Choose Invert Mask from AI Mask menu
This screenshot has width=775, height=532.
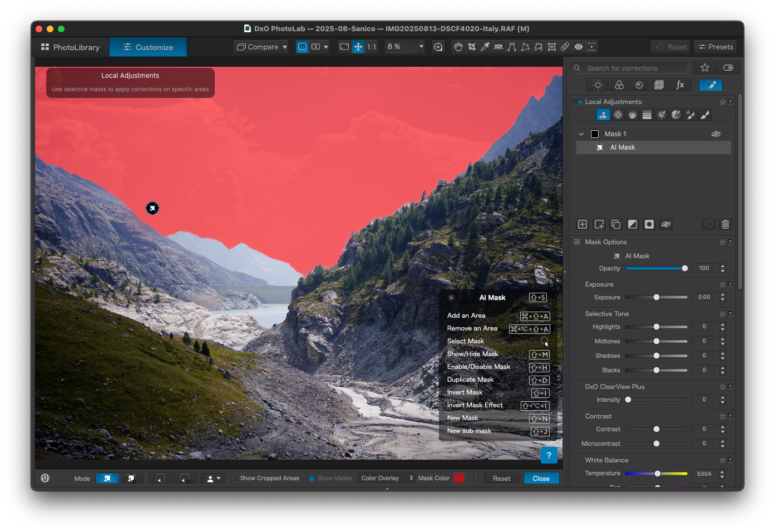[465, 392]
